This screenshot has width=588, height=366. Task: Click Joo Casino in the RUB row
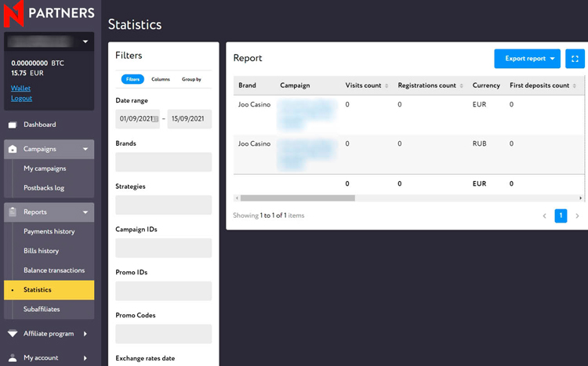254,143
